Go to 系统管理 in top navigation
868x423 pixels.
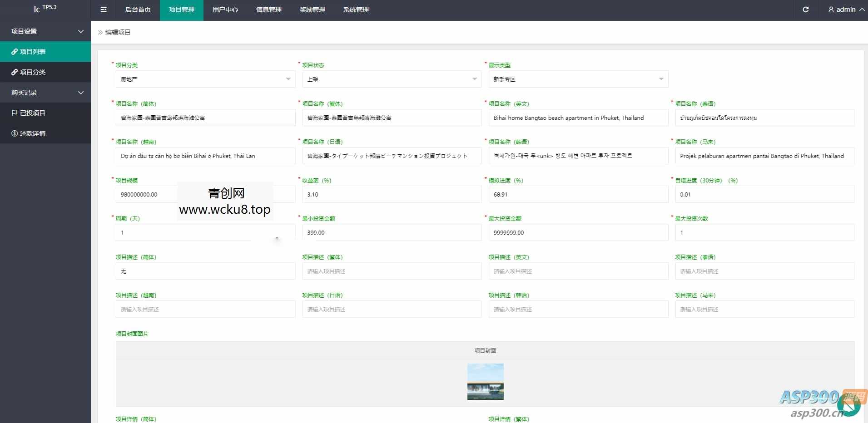(x=356, y=10)
